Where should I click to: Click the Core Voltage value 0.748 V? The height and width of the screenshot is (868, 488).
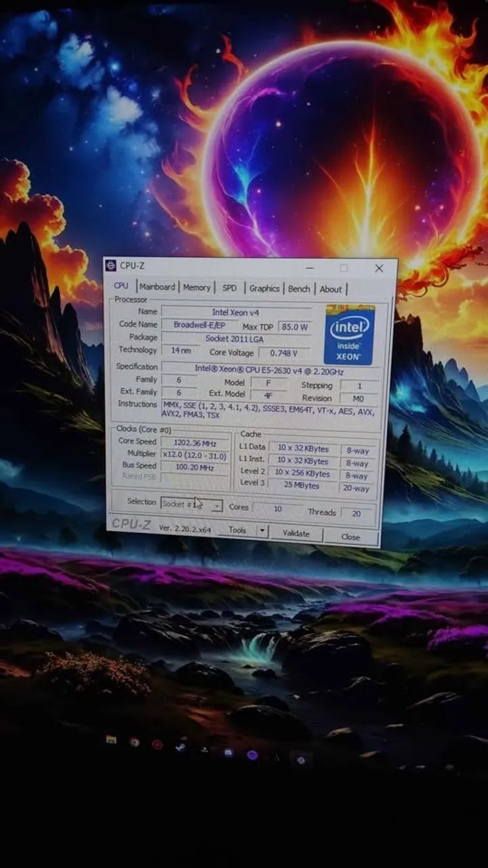(283, 353)
